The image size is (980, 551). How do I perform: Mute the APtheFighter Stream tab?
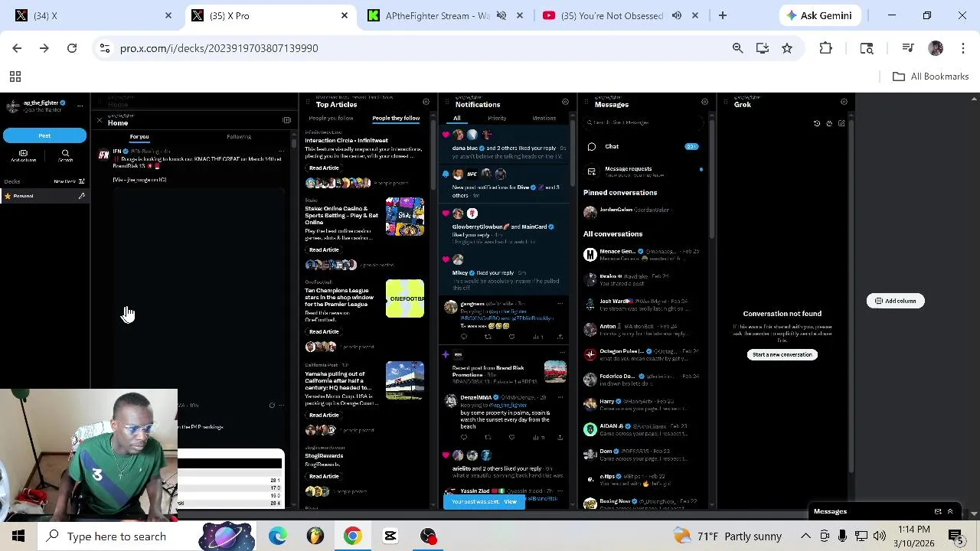[x=501, y=15]
